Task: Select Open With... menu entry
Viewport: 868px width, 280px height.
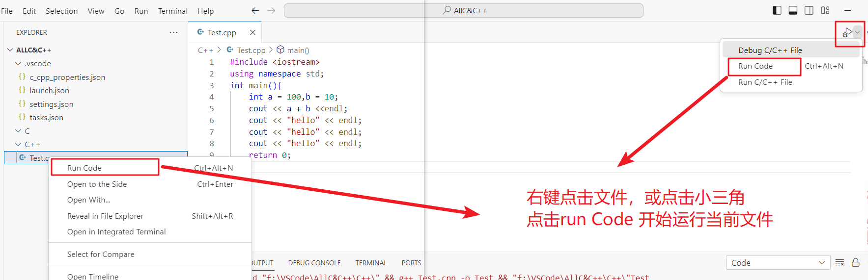Action: click(x=150, y=200)
